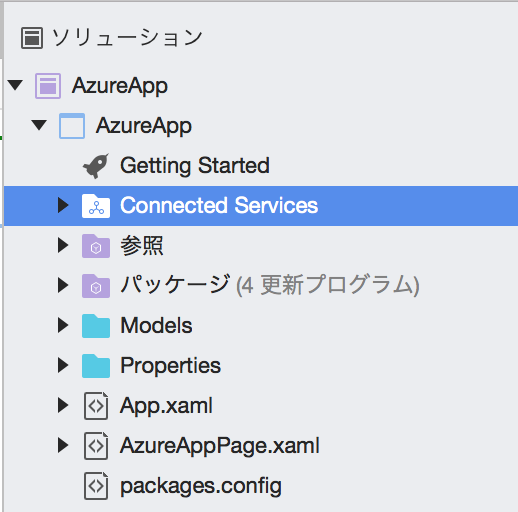Expand the Properties folder arrow
The height and width of the screenshot is (512, 518).
pyautogui.click(x=63, y=365)
